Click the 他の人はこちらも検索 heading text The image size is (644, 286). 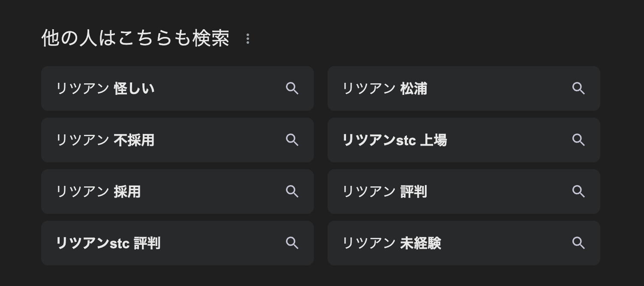coord(135,38)
